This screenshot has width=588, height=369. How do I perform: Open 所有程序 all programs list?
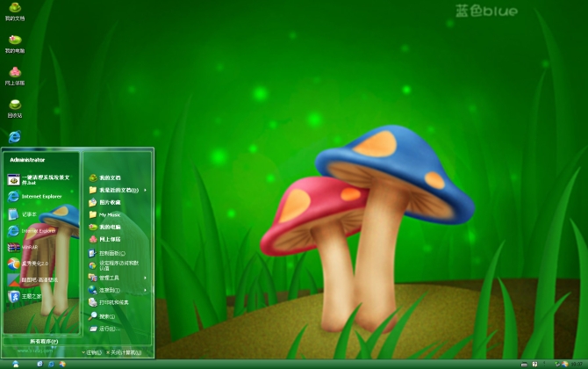pos(43,341)
